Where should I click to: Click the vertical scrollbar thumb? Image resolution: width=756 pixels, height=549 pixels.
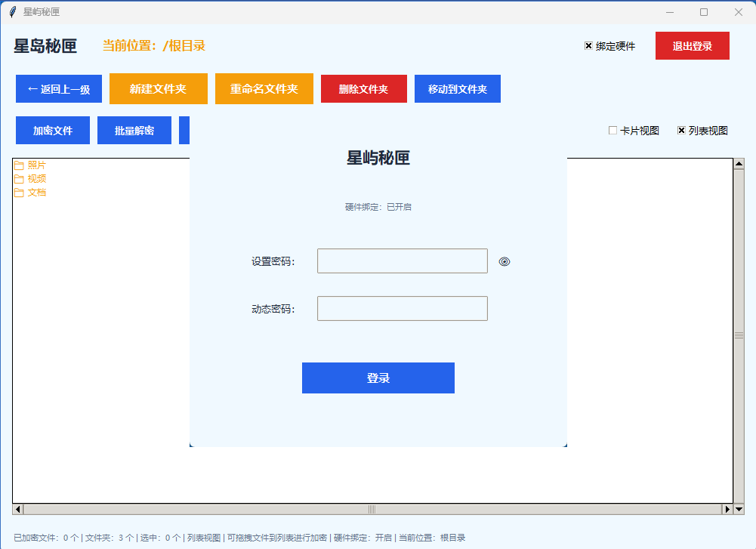[x=739, y=336]
